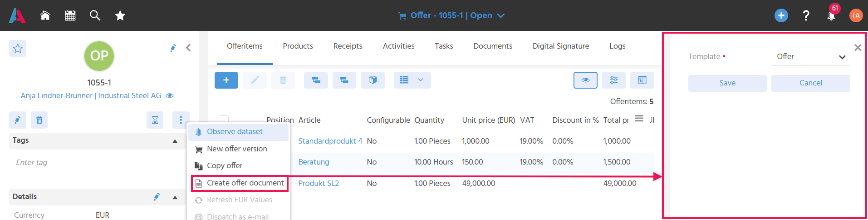Select Create offer document menu entry
868x220 pixels.
pos(240,183)
